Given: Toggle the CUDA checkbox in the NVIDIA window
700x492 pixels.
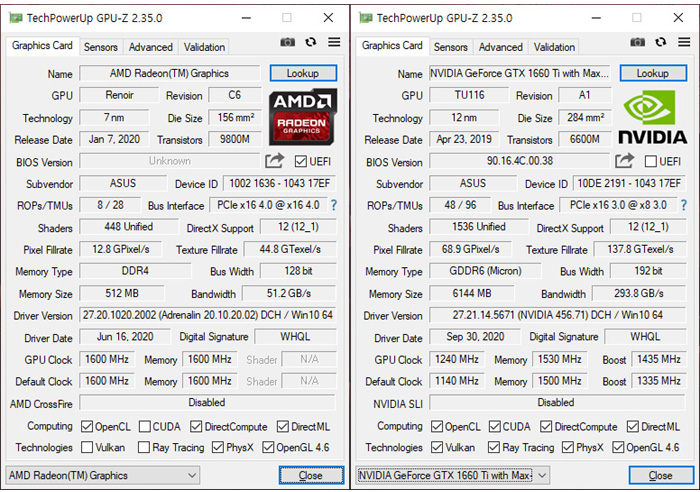Looking at the screenshot, I should [x=495, y=427].
